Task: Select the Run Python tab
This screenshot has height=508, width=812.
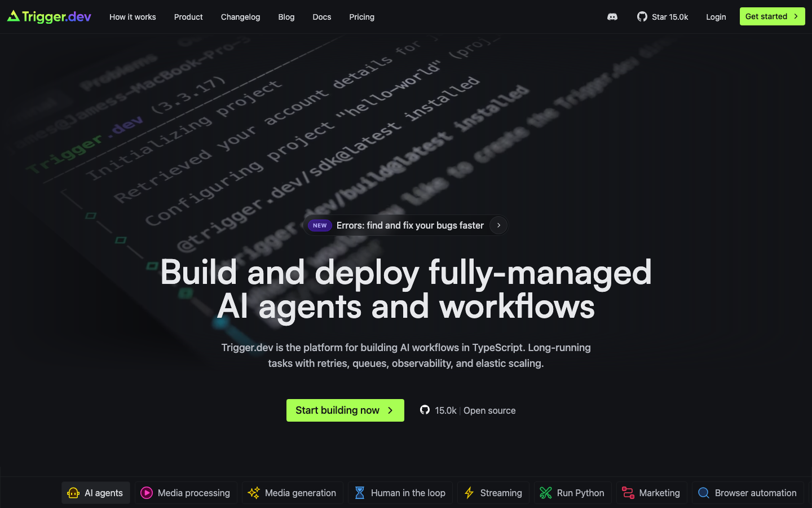Action: pyautogui.click(x=573, y=493)
